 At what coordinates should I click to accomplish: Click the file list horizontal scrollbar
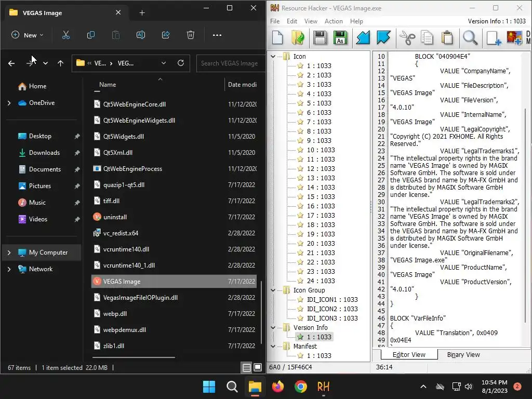click(x=134, y=357)
